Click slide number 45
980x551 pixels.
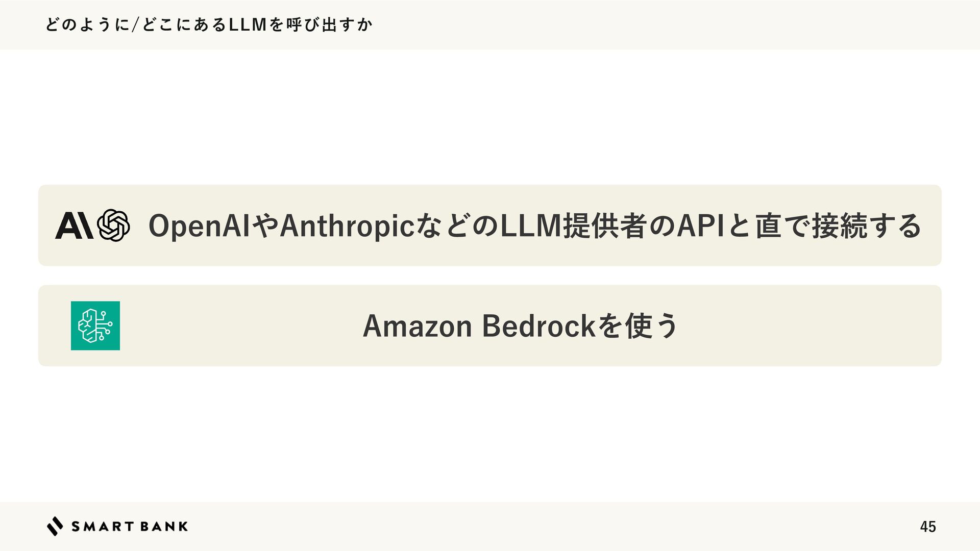pos(927,527)
